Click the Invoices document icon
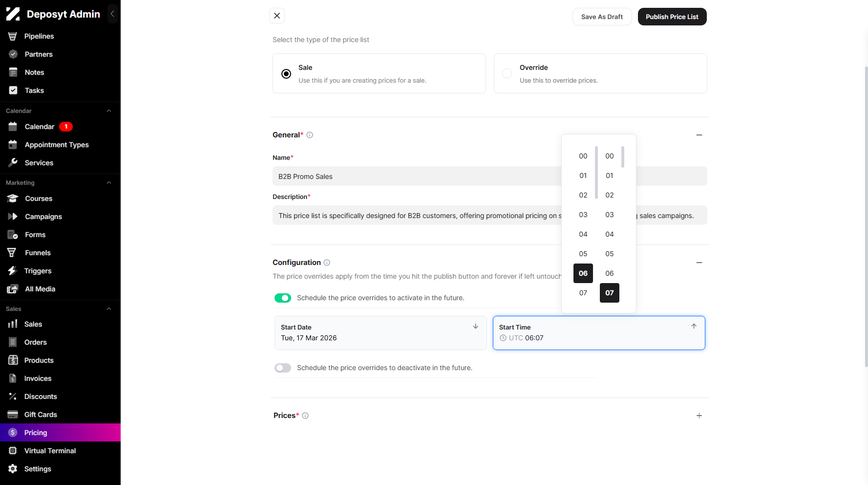Viewport: 868px width, 485px height. [13, 378]
